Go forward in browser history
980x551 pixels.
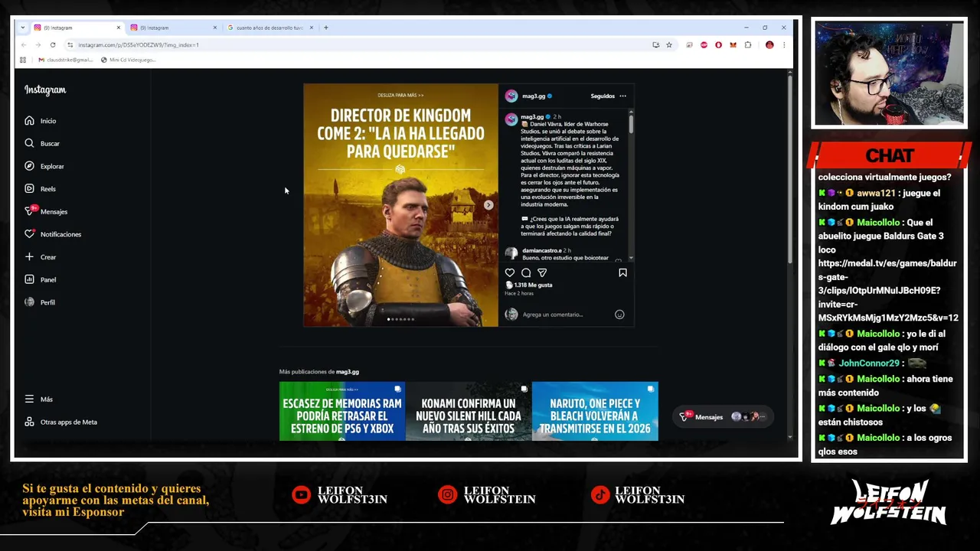coord(38,45)
